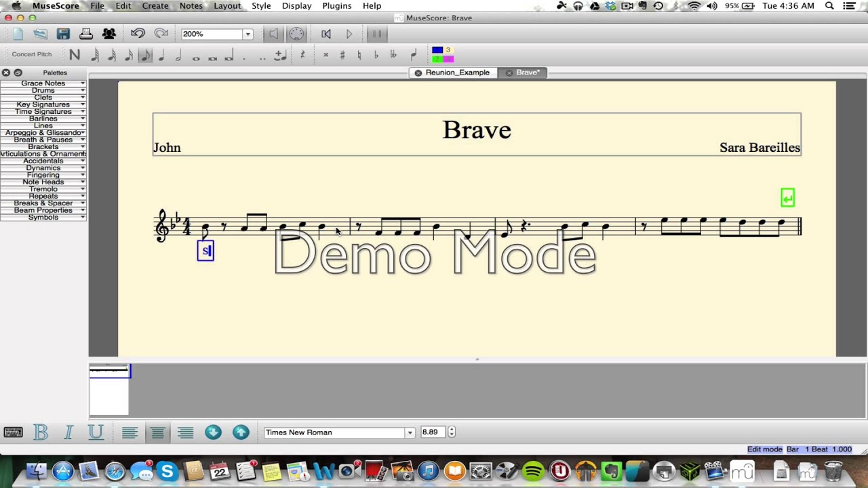This screenshot has height=488, width=868.
Task: Toggle Concert Pitch
Action: [32, 54]
